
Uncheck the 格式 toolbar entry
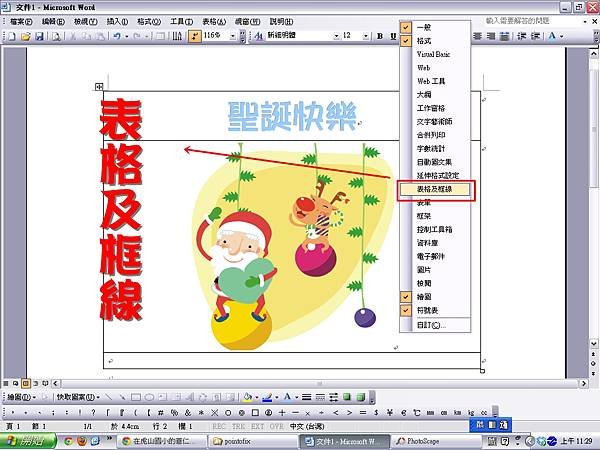click(435, 41)
